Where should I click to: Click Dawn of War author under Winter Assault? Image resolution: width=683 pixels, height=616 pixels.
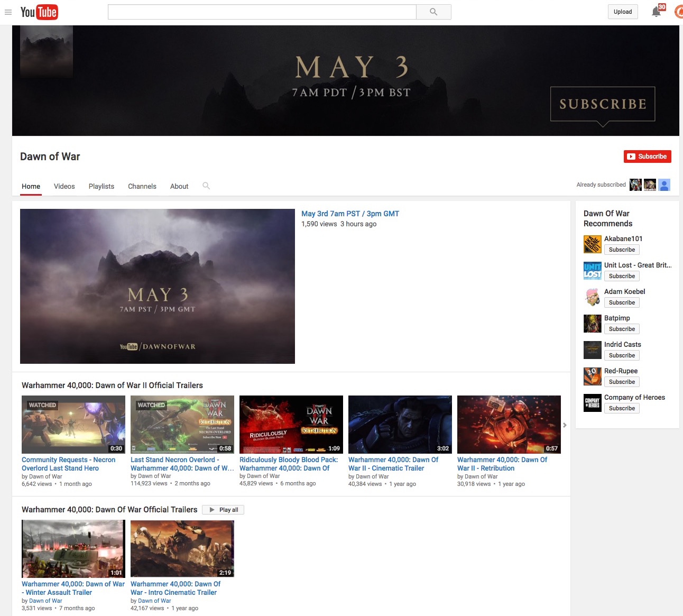pyautogui.click(x=45, y=601)
